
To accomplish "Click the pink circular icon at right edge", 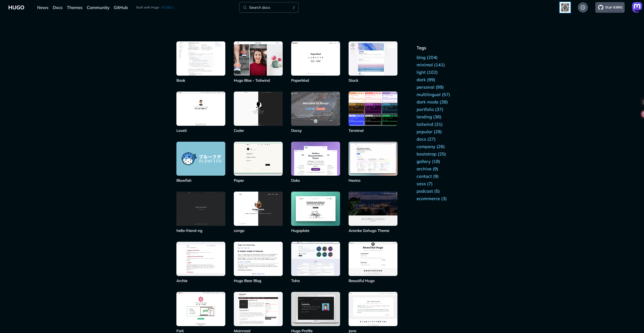I will point(642,114).
